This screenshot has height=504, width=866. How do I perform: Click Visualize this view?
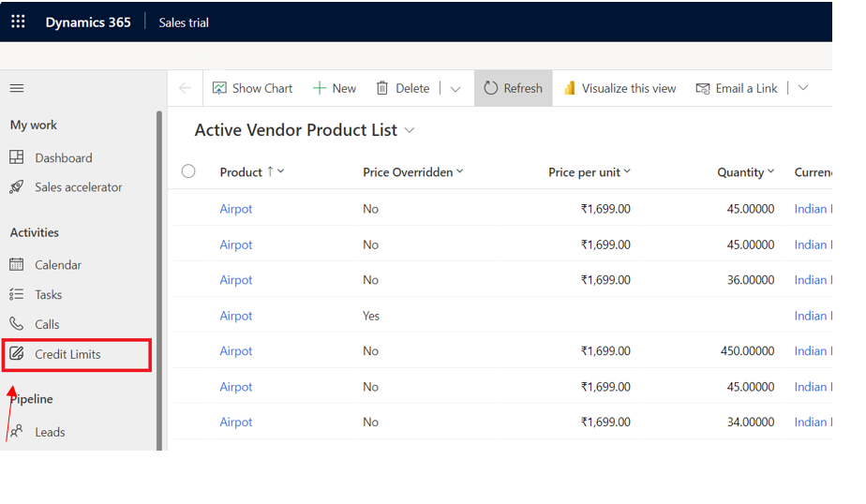(x=620, y=88)
